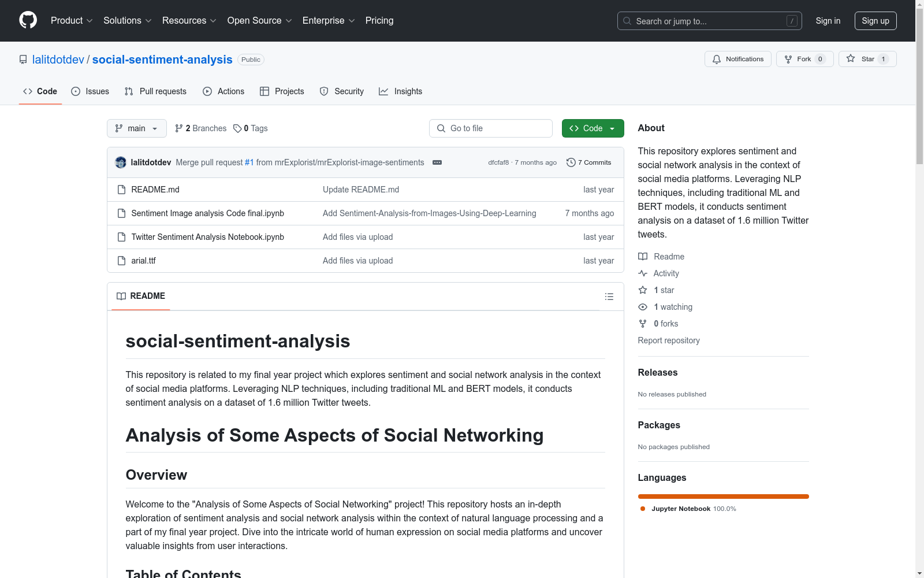
Task: Open the social-sentiment-analysis repository link
Action: point(162,60)
